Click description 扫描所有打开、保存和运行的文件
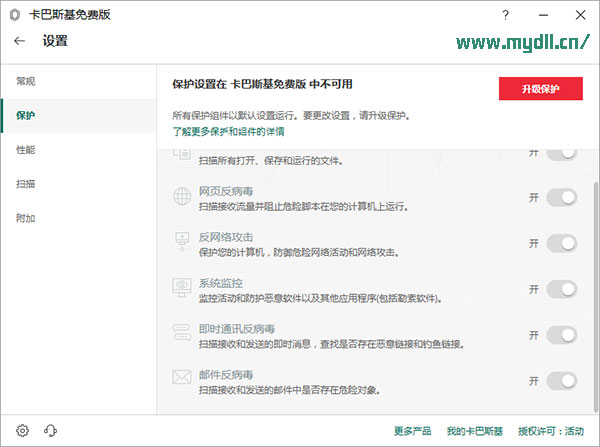Screen dimensions: 600x447 tap(270, 161)
